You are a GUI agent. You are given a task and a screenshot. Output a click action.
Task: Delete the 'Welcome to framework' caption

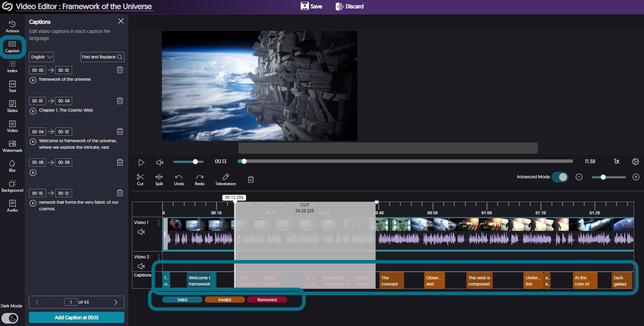[x=120, y=132]
